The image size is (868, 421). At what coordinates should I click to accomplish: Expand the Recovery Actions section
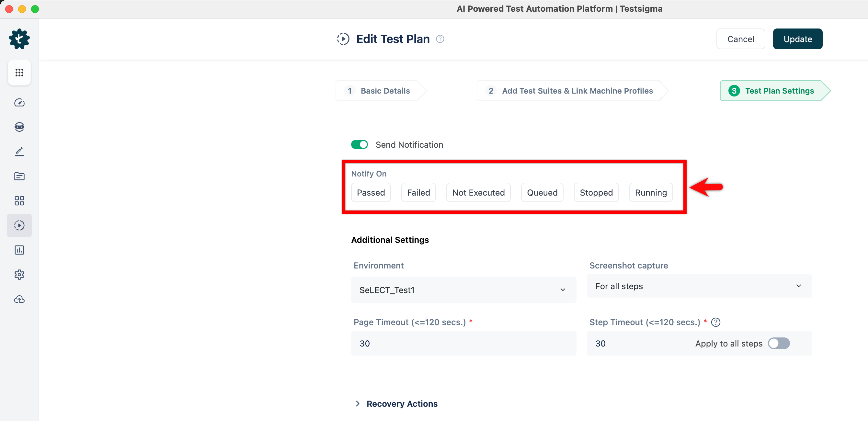pos(402,404)
